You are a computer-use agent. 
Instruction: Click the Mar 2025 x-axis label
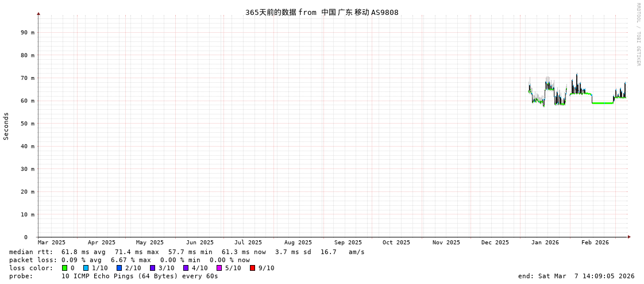click(52, 243)
